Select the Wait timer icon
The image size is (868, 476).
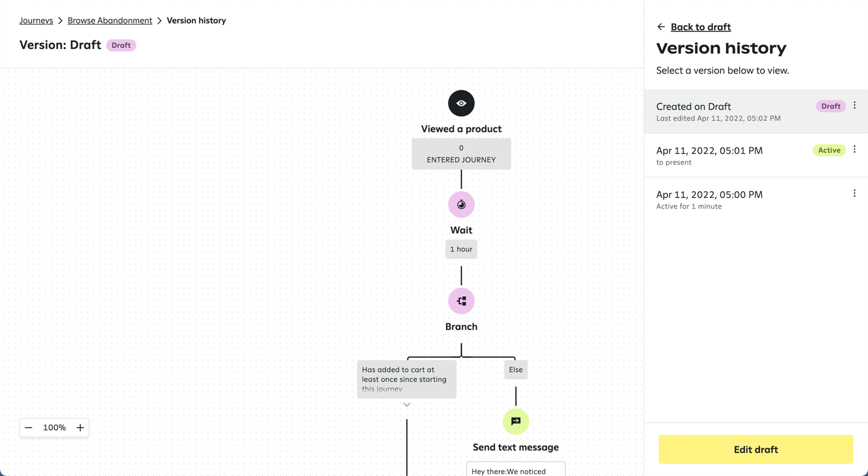(461, 205)
